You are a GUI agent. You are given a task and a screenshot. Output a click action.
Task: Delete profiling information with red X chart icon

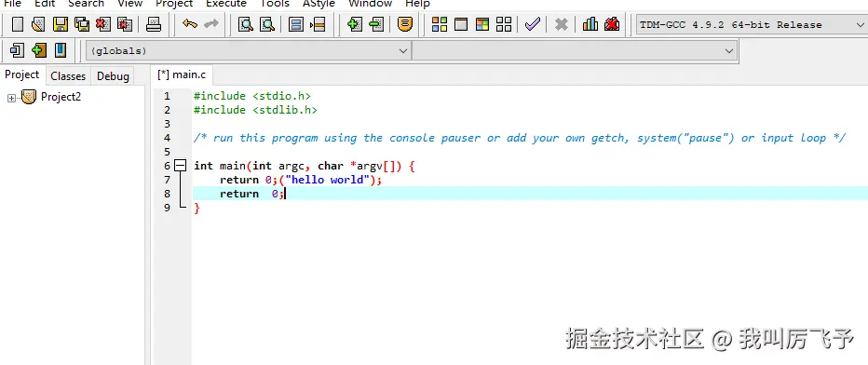pyautogui.click(x=612, y=24)
